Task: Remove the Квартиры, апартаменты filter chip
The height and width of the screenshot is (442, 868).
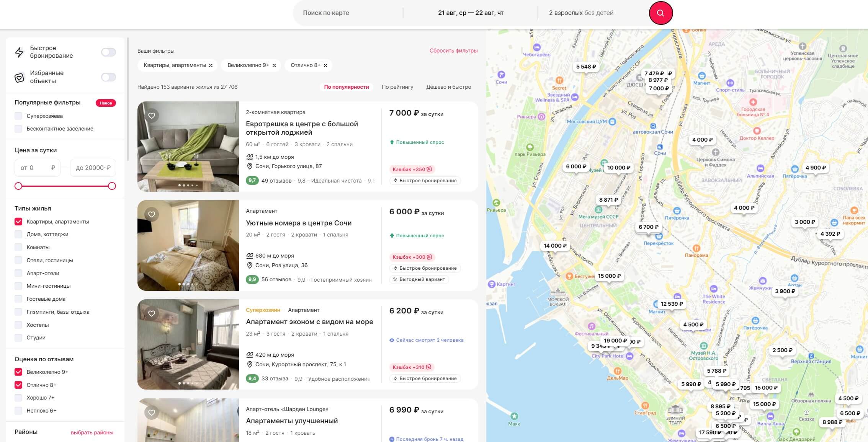Action: tap(211, 65)
